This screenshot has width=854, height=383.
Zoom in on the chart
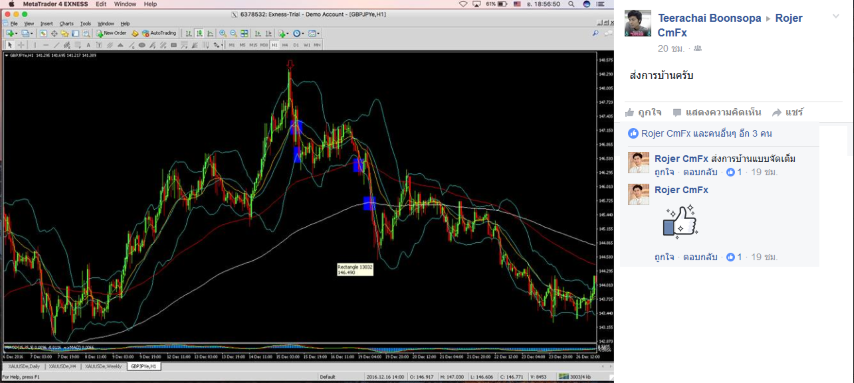tap(223, 33)
